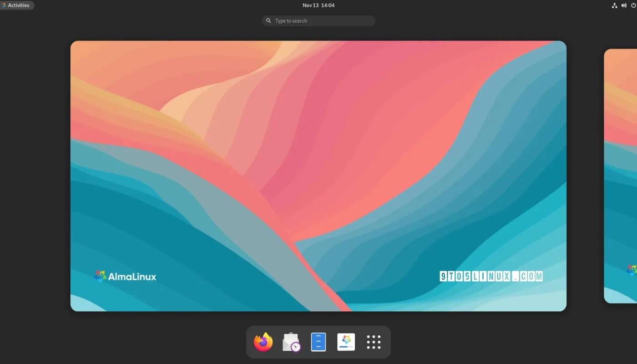637x364 pixels.
Task: Show the application grid with the nine-dot icon
Action: pos(373,342)
